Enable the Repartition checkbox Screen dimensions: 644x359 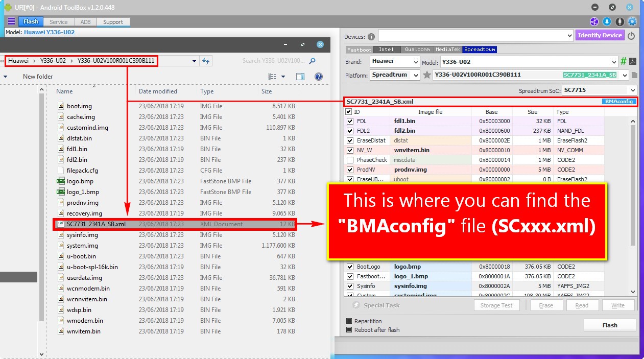pos(349,321)
